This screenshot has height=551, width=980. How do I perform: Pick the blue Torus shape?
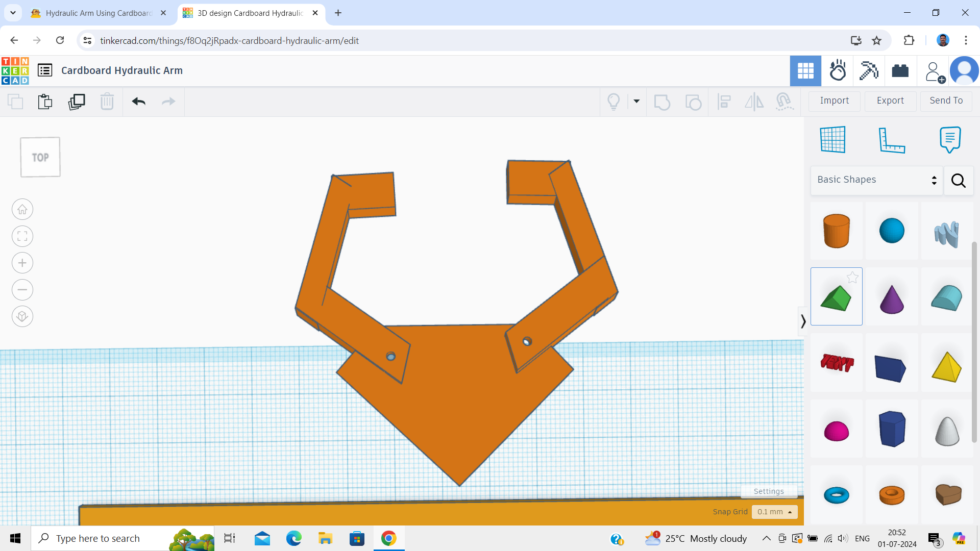coord(837,494)
